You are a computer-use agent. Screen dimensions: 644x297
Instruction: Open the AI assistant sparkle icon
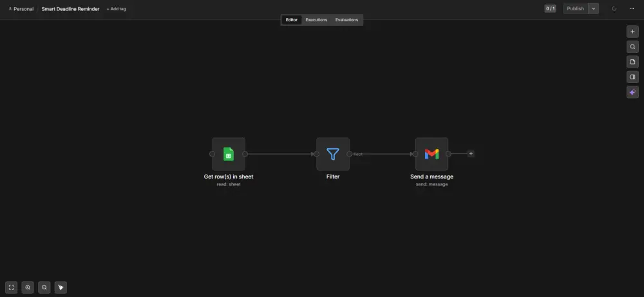[x=632, y=92]
